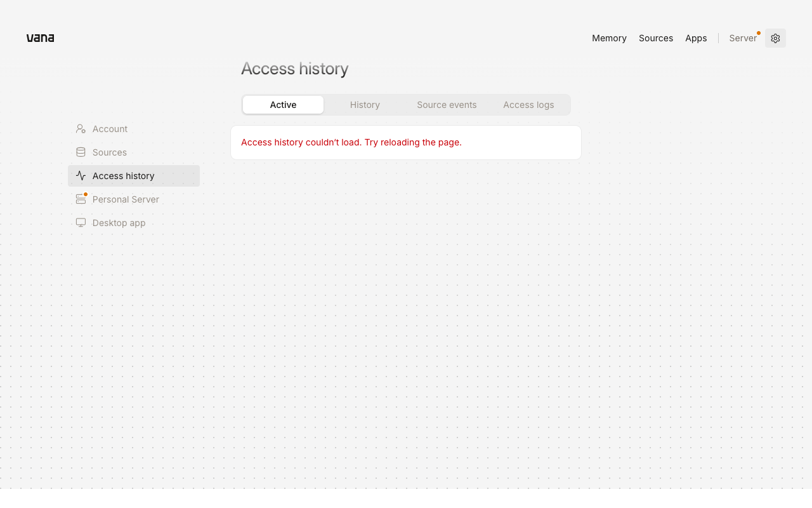The width and height of the screenshot is (812, 508).
Task: Go to Account settings label
Action: [x=110, y=129]
